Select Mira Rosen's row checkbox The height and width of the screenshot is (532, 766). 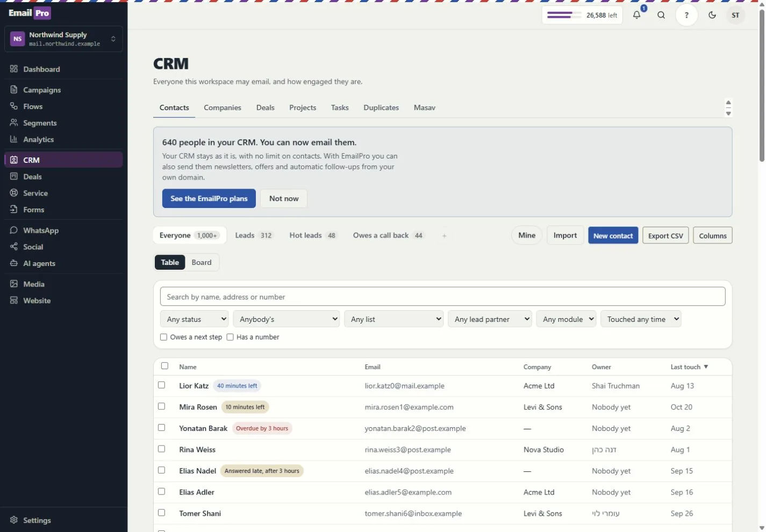tap(161, 406)
